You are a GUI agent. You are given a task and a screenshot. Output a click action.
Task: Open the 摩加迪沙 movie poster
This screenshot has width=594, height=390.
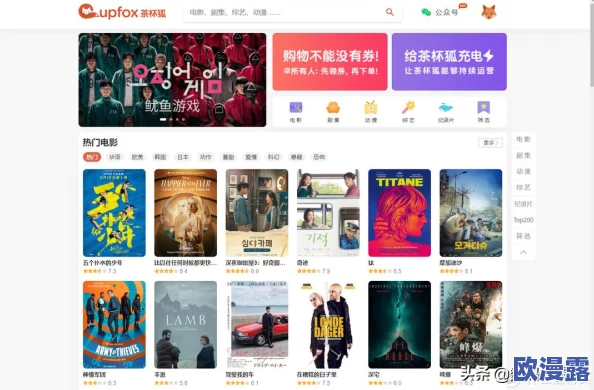pyautogui.click(x=471, y=213)
